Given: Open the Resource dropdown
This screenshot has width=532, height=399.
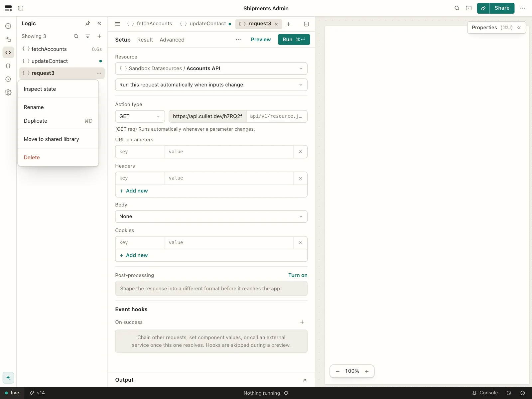Looking at the screenshot, I should tap(211, 68).
